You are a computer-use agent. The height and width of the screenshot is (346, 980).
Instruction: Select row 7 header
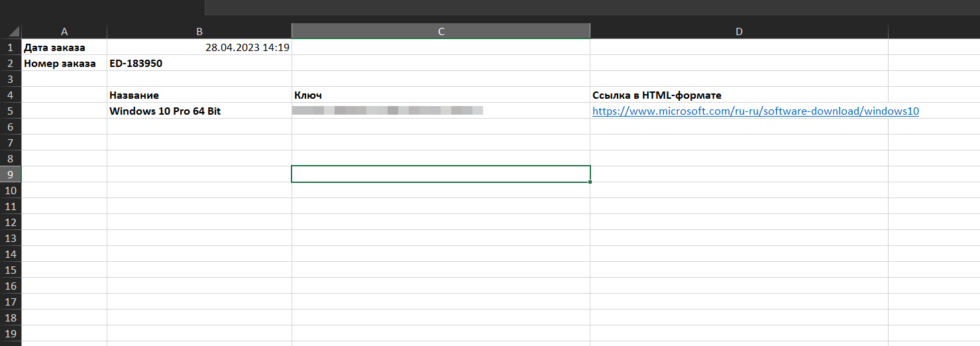tap(11, 143)
